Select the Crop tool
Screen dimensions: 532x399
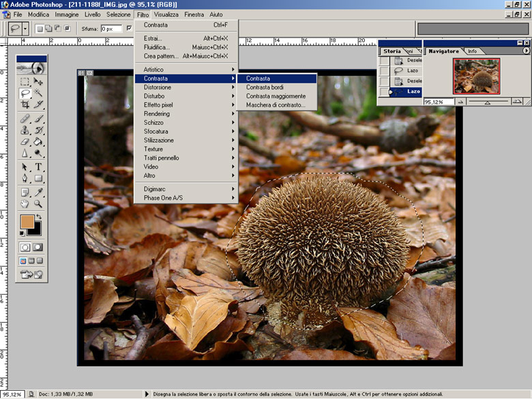pos(25,104)
